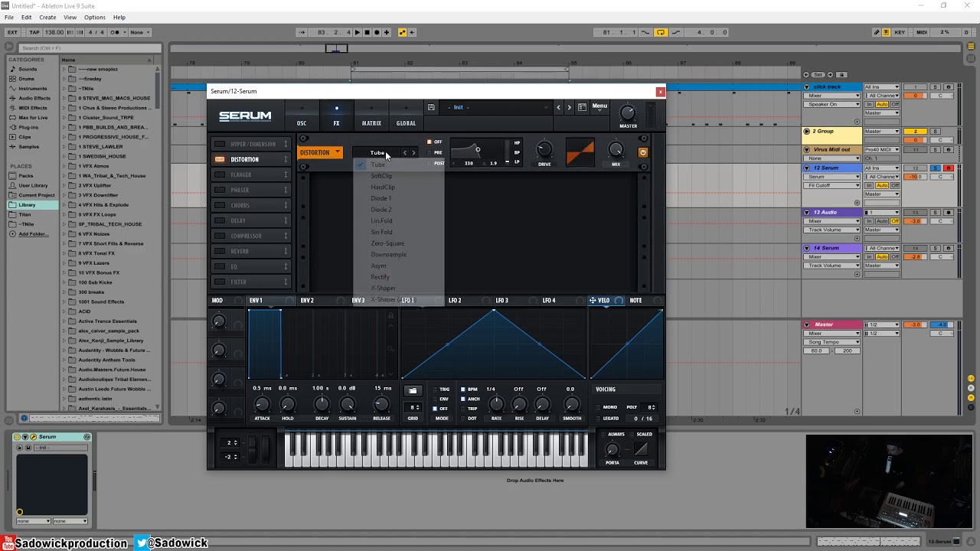The height and width of the screenshot is (551, 980).
Task: Enable LFO TRIG mode checkbox
Action: pyautogui.click(x=435, y=390)
